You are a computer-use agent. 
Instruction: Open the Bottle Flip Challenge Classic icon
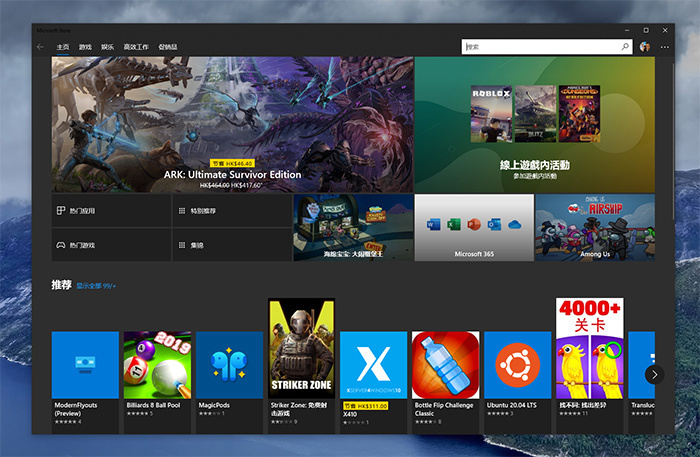pos(445,365)
